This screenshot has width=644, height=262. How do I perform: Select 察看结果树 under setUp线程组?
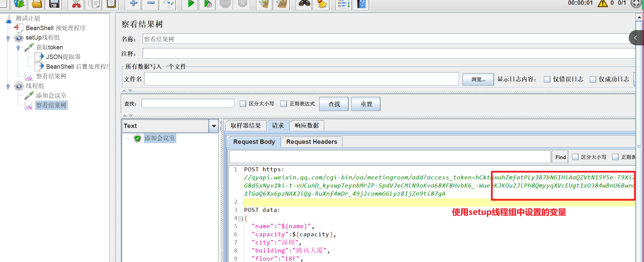click(x=51, y=76)
